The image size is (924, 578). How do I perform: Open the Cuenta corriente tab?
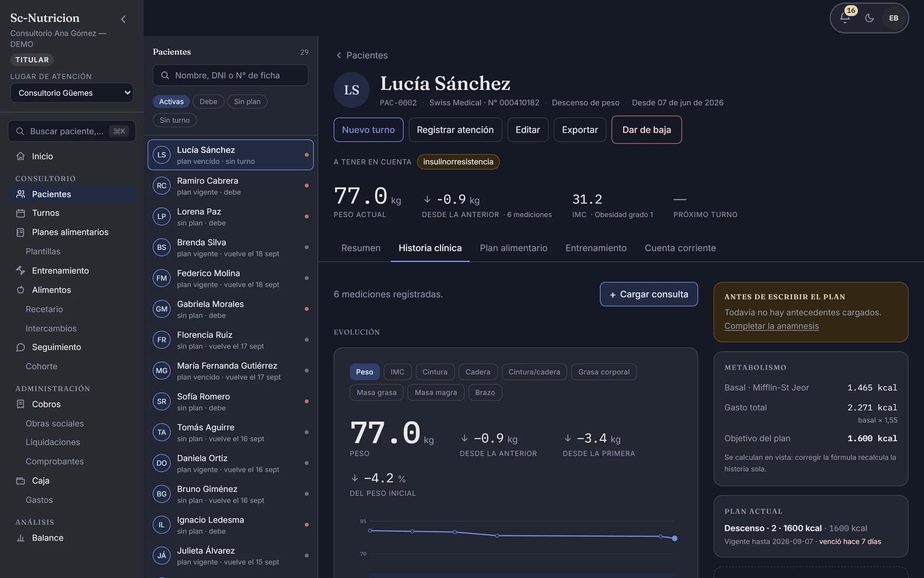(680, 248)
